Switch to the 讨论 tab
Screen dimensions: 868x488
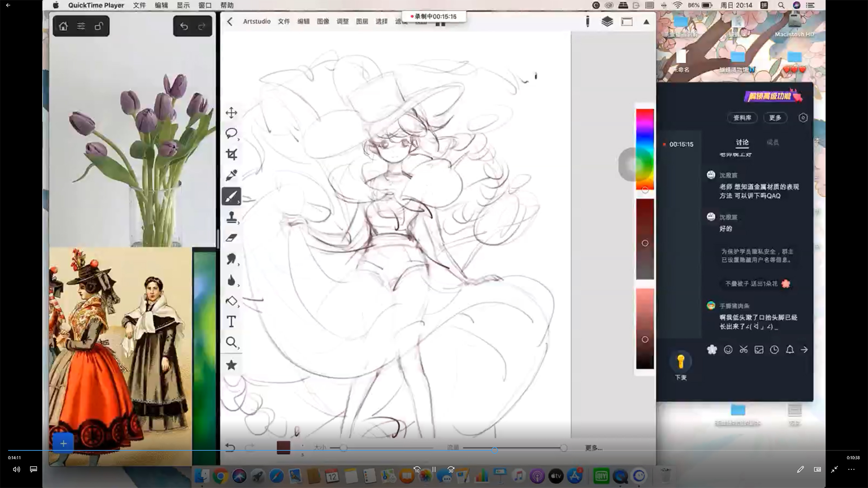[x=742, y=142]
